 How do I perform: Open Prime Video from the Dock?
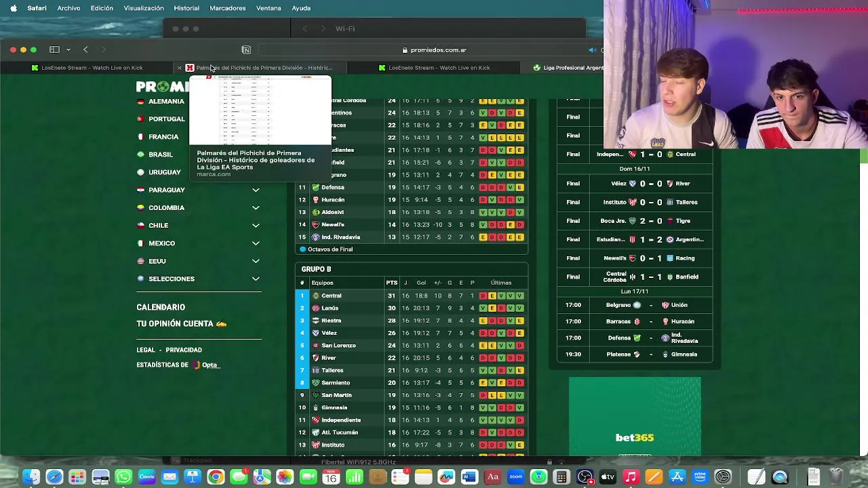click(x=700, y=477)
